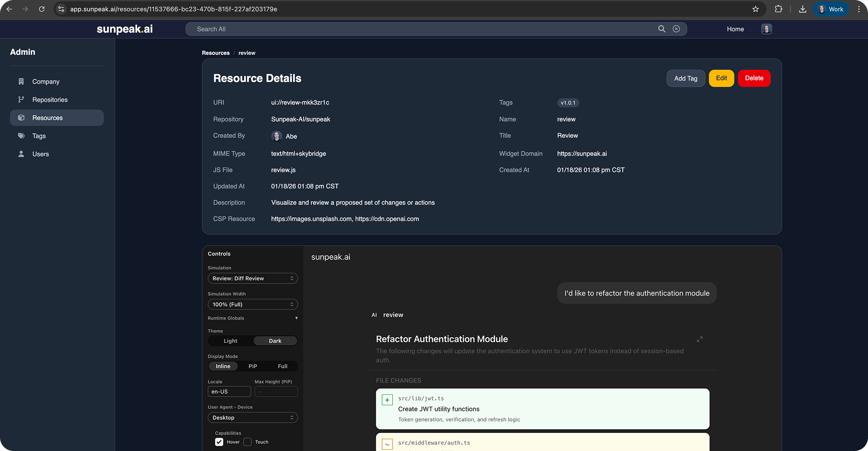Switch Display Mode to PiP
868x451 pixels.
(252, 366)
